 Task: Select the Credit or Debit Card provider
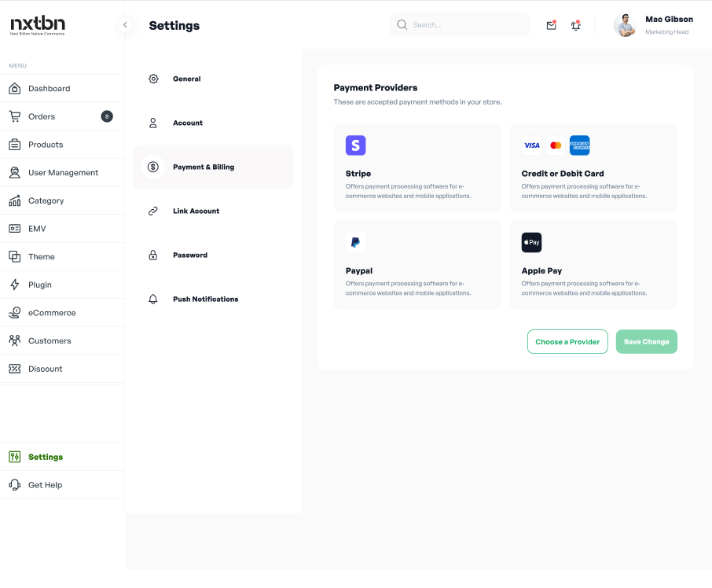coord(593,167)
